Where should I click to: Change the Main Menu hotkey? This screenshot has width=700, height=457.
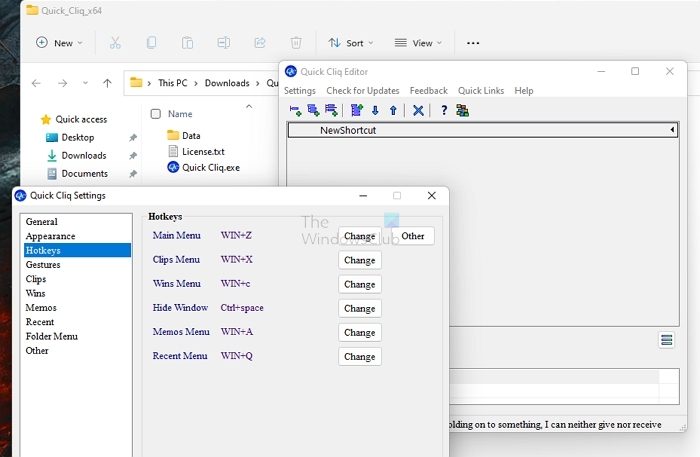tap(360, 236)
